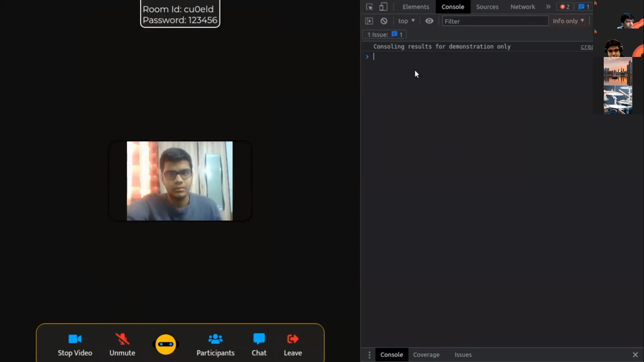Viewport: 644px width, 362px height.
Task: Open the Info only log level dropdown
Action: pyautogui.click(x=568, y=21)
